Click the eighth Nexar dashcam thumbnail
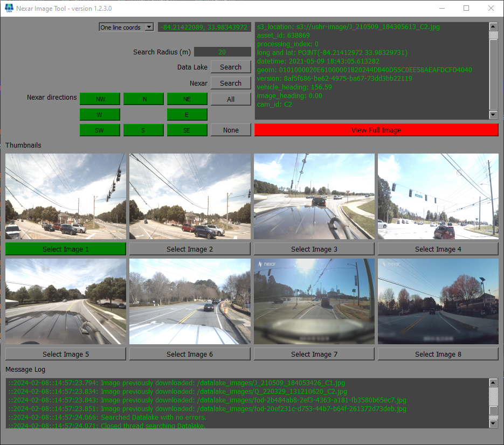Image resolution: width=504 pixels, height=445 pixels. coord(438,301)
